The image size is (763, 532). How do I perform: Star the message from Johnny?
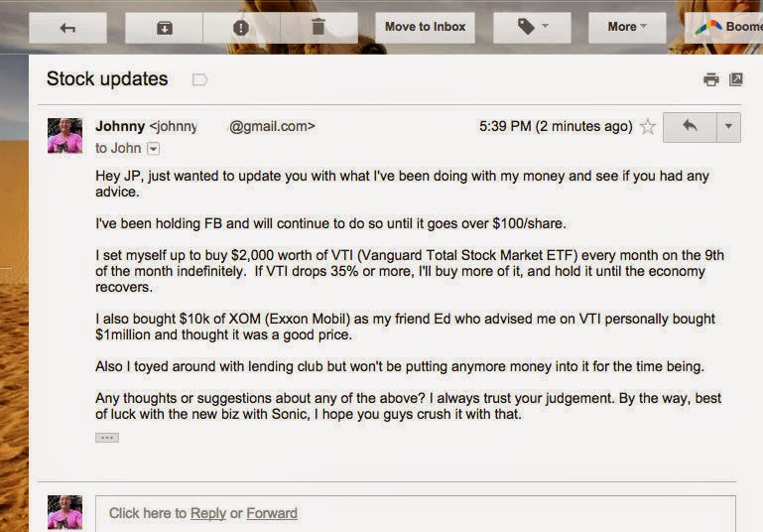point(648,127)
